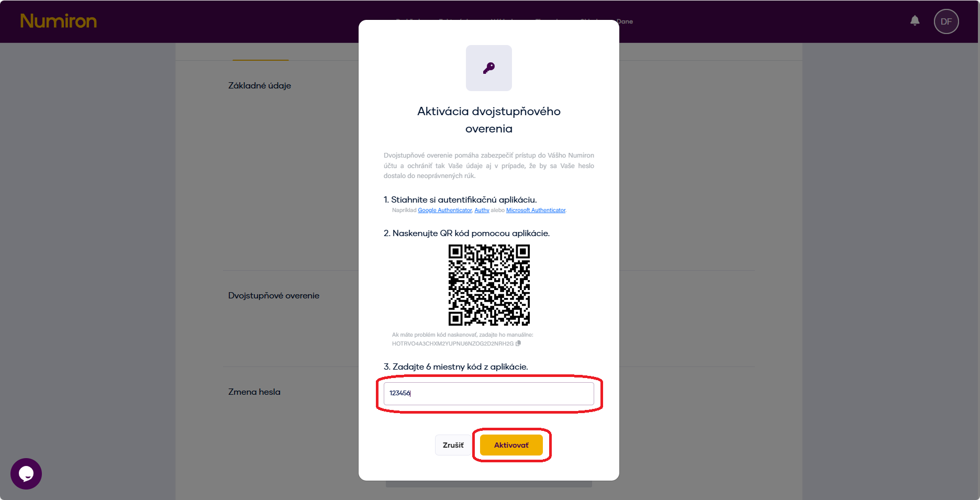The height and width of the screenshot is (500, 980).
Task: Select the Dane navigation item
Action: pos(625,21)
